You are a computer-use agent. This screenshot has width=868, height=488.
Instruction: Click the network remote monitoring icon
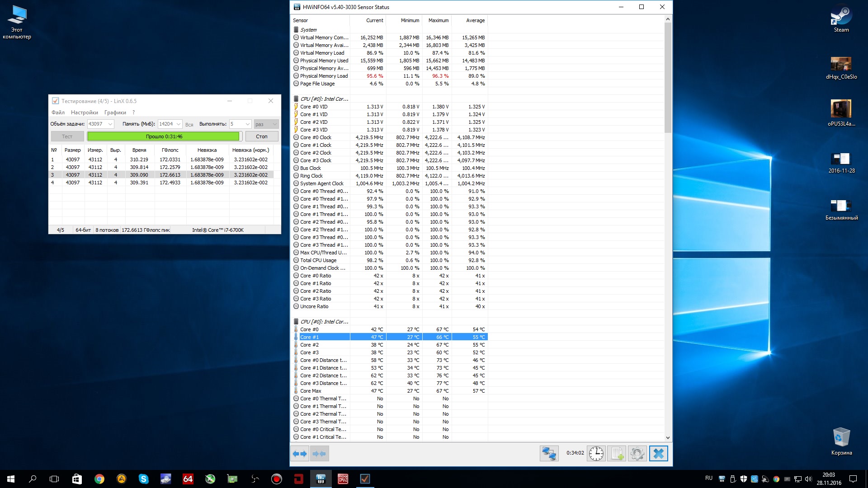(549, 453)
